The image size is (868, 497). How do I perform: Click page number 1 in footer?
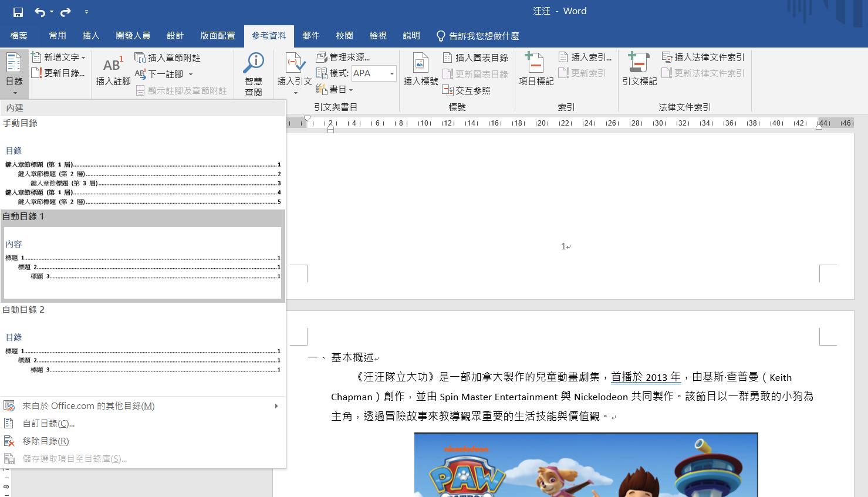563,246
